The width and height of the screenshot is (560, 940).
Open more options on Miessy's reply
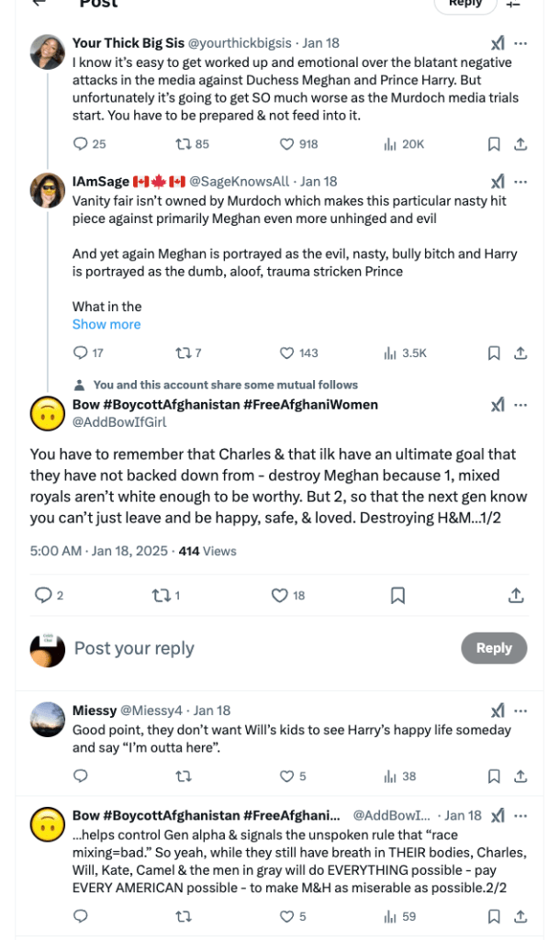(521, 711)
